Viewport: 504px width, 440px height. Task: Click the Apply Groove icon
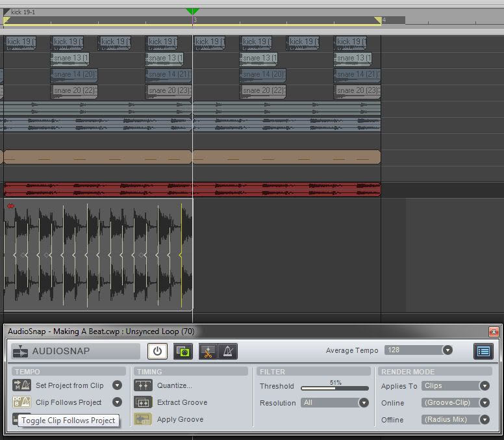pyautogui.click(x=143, y=419)
